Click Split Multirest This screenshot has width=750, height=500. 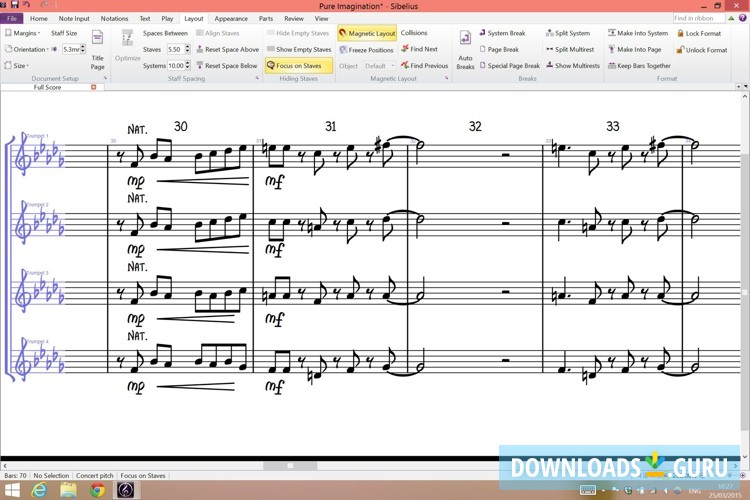pyautogui.click(x=570, y=49)
